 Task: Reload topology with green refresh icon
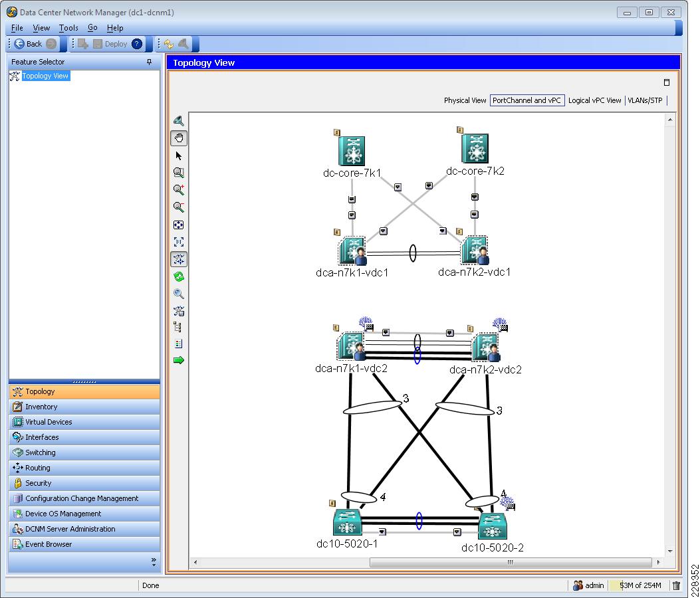(179, 276)
